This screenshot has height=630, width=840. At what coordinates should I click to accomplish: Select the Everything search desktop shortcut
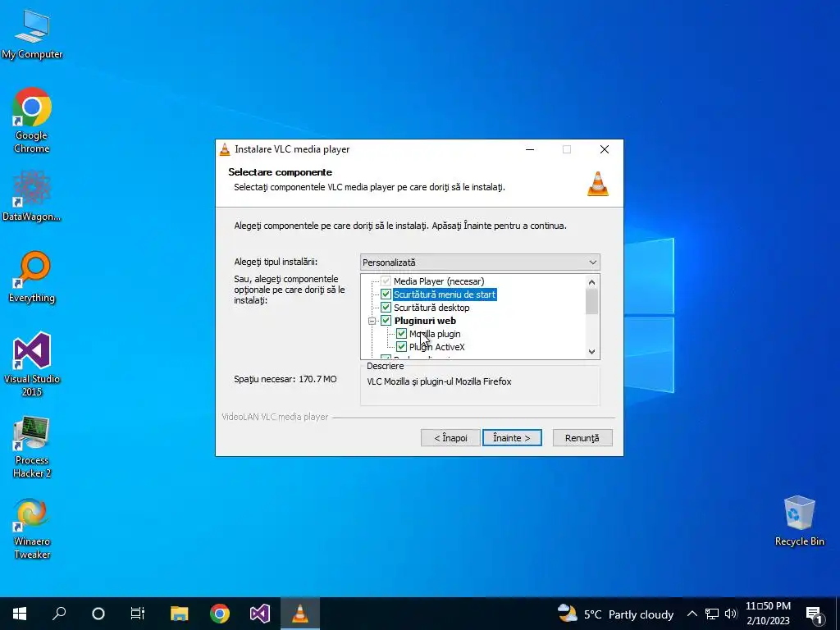(x=32, y=277)
